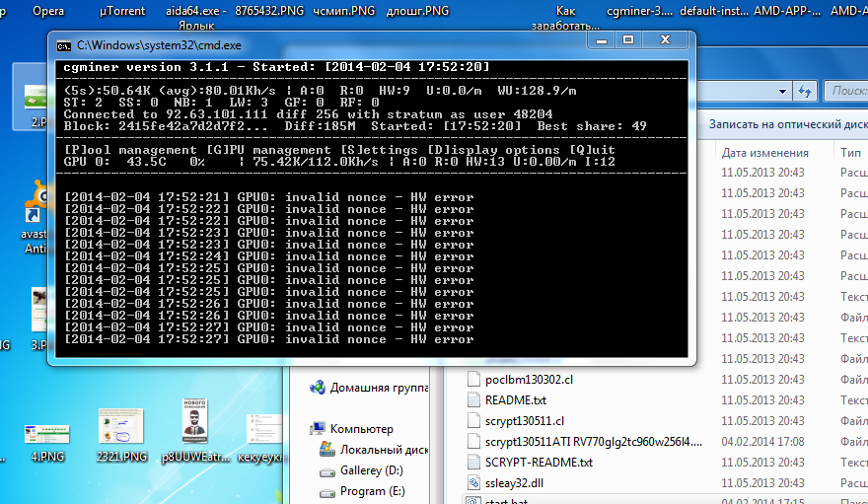The width and height of the screenshot is (868, 504).
Task: Select the длошг.PNG desktop file label
Action: [x=417, y=11]
